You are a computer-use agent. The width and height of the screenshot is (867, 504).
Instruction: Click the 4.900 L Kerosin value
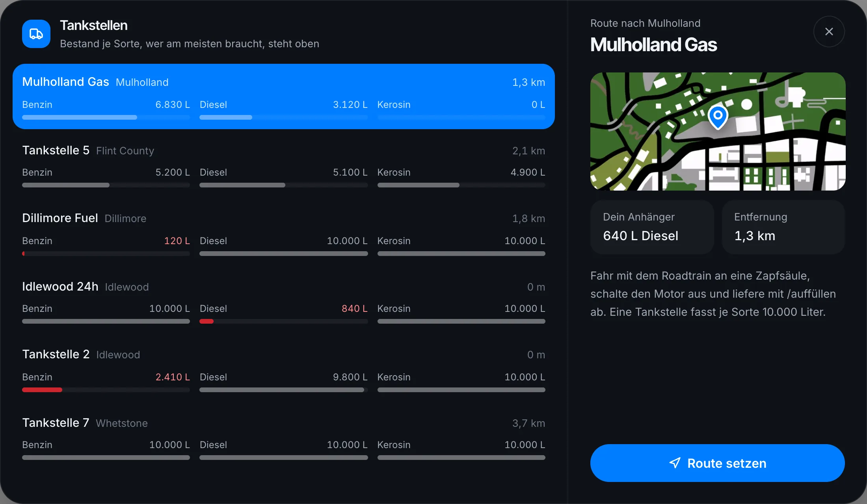point(528,172)
